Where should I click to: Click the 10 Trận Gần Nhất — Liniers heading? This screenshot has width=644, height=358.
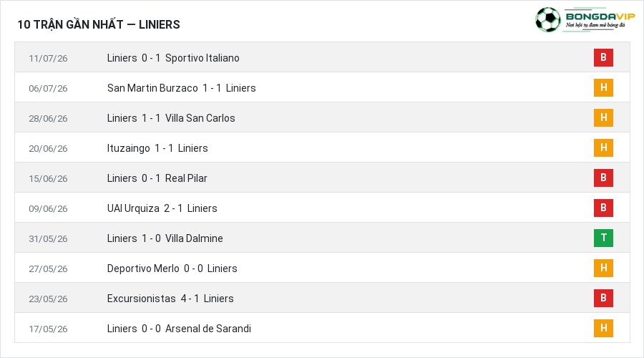pyautogui.click(x=99, y=24)
